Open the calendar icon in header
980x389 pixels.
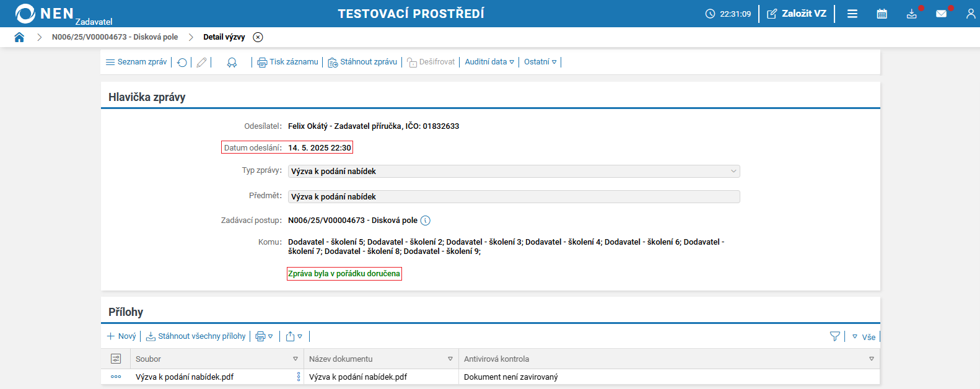click(x=882, y=14)
